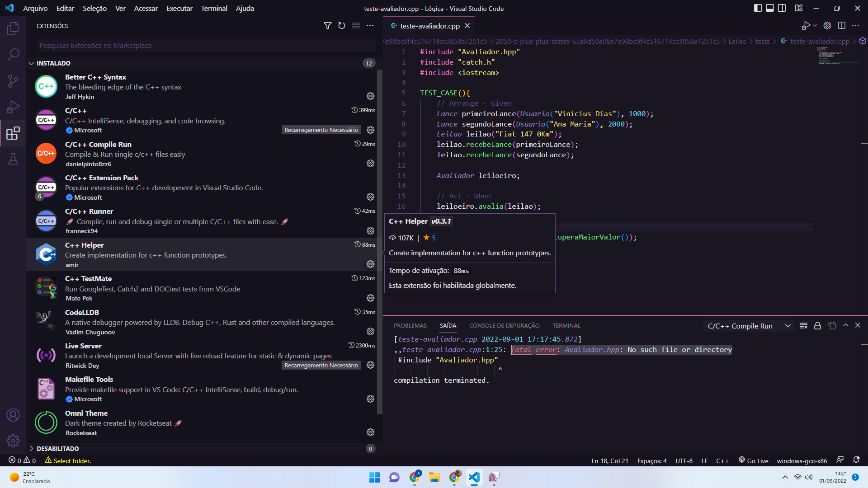
Task: Click errors and warnings count in status bar
Action: (22, 460)
